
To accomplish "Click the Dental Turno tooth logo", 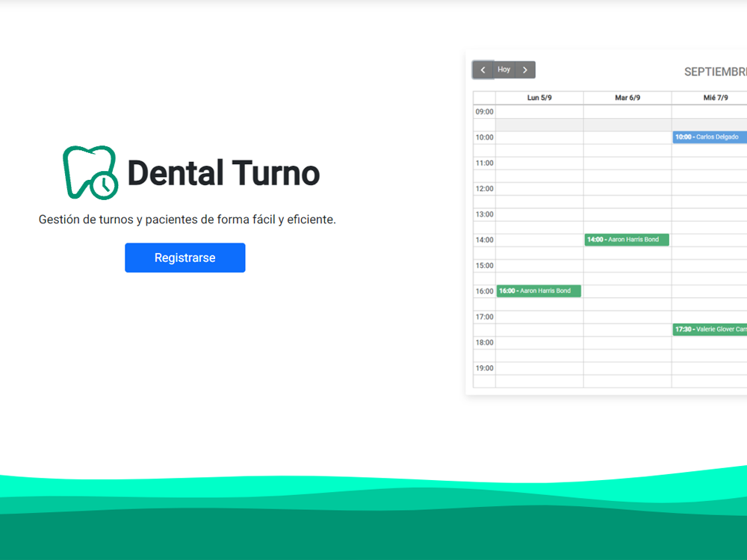I will tap(90, 172).
